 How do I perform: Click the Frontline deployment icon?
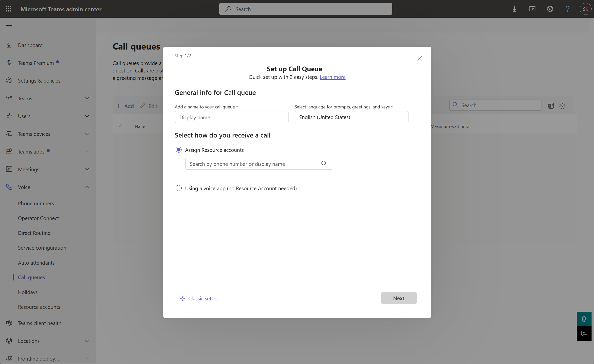click(x=9, y=359)
